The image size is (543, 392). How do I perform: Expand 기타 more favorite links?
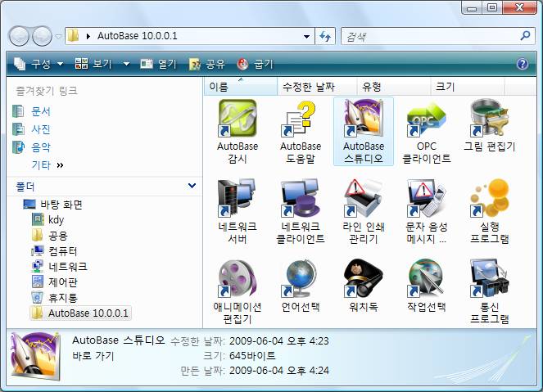[48, 165]
